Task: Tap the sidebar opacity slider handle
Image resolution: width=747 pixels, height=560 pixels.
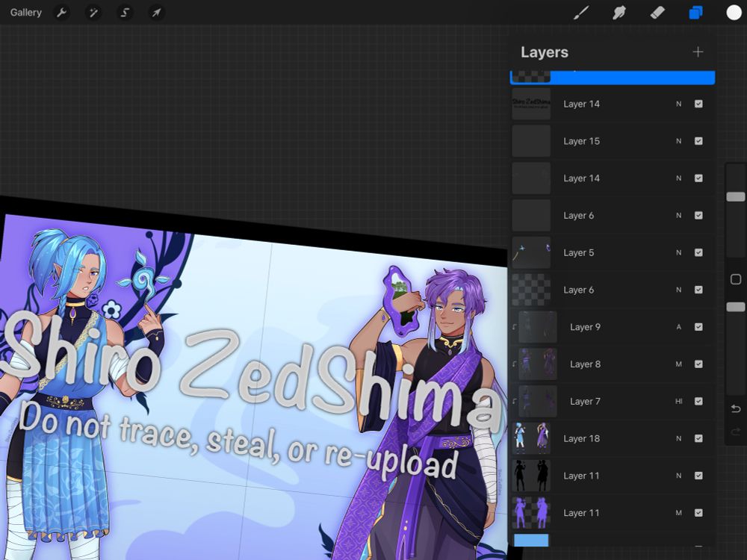Action: pos(736,307)
